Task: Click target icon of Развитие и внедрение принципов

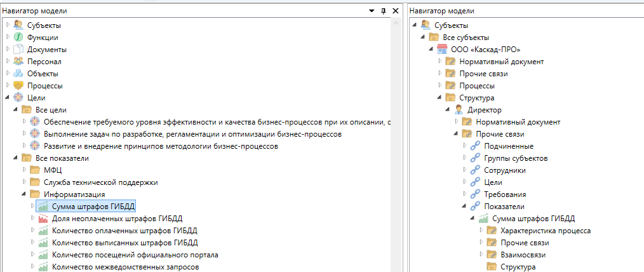Action: (x=35, y=146)
